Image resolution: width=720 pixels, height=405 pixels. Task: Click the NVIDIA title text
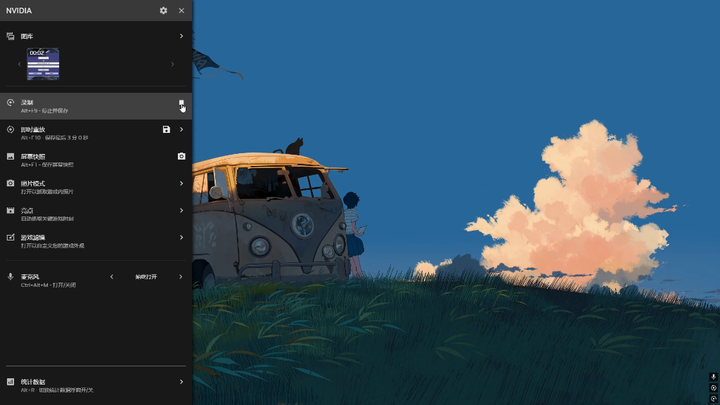tap(19, 11)
